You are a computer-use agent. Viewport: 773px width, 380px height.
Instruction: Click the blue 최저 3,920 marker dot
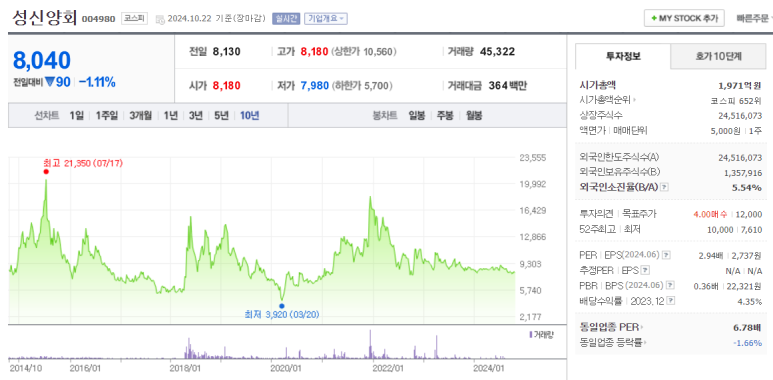[x=281, y=306]
